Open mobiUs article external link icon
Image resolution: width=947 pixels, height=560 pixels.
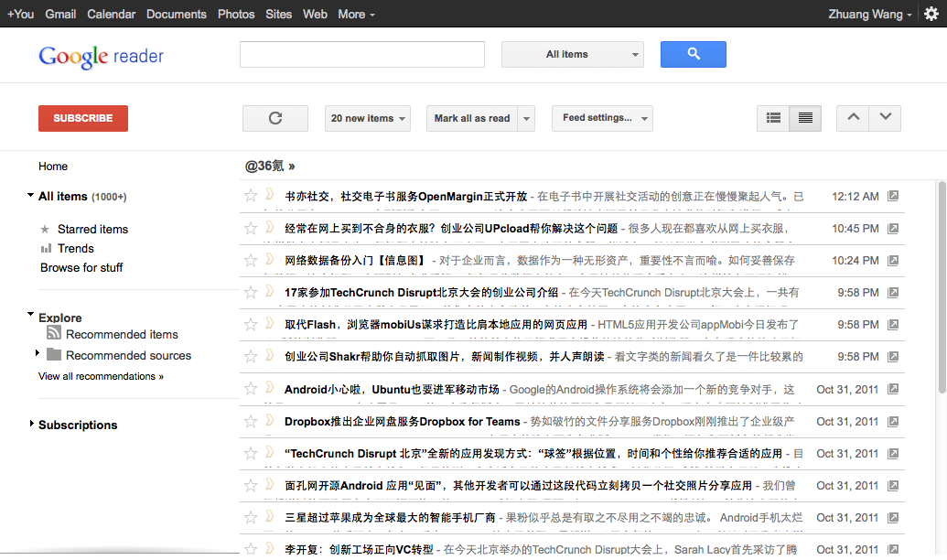click(893, 325)
